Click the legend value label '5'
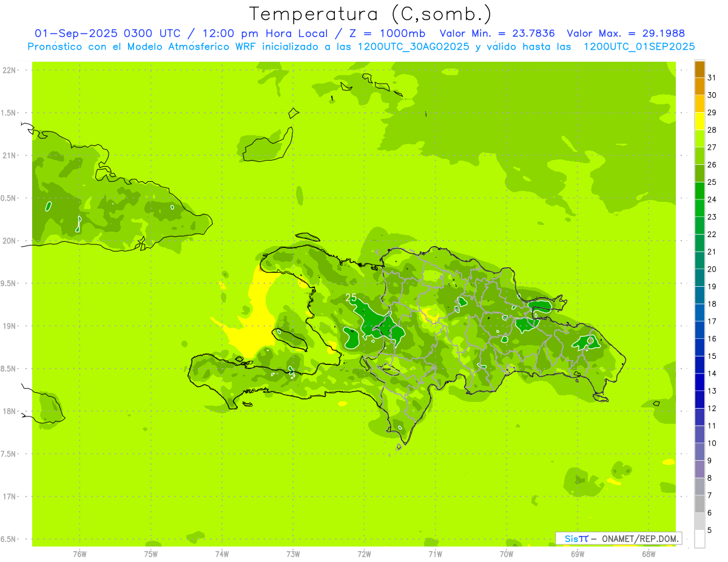The image size is (728, 562). click(709, 530)
